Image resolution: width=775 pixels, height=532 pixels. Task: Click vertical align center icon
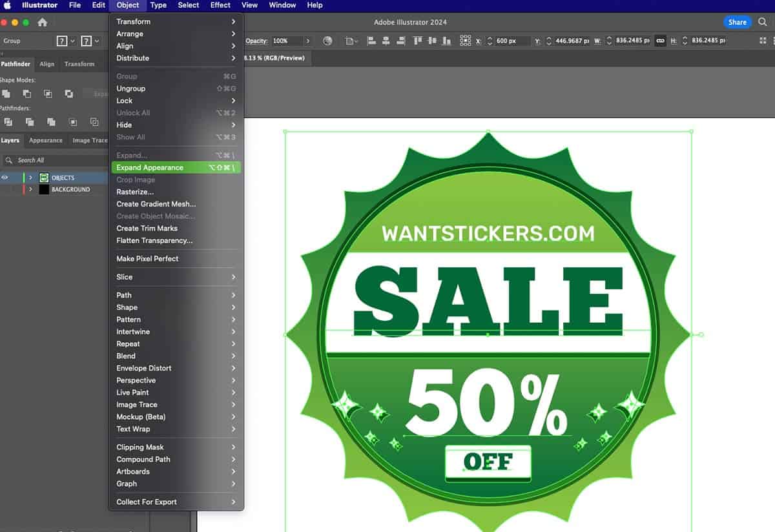[x=431, y=41]
